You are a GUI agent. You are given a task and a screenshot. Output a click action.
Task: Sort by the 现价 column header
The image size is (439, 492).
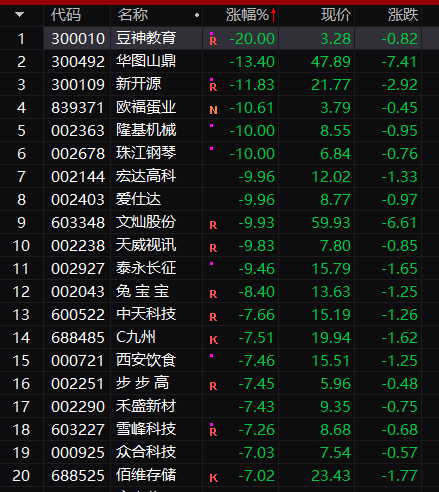[x=336, y=15]
